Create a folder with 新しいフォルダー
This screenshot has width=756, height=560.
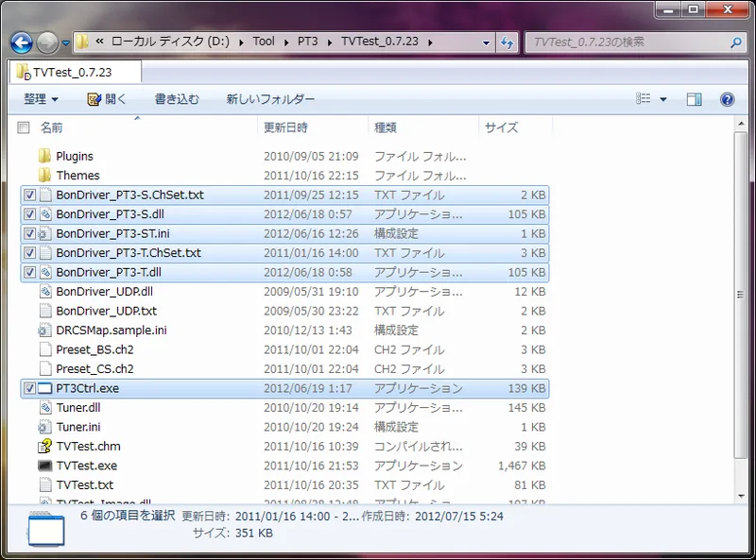click(x=270, y=99)
